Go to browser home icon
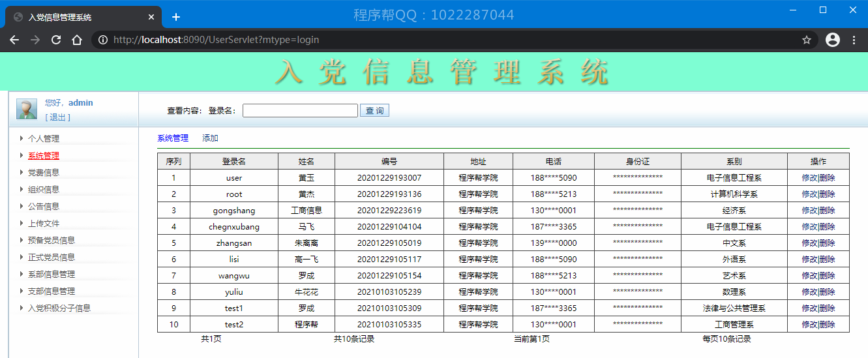Screen dimensions: 868x358 (77, 40)
